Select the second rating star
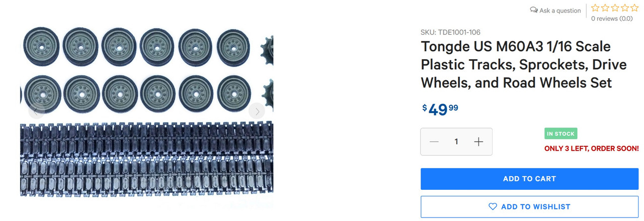Image resolution: width=644 pixels, height=221 pixels. [605, 8]
